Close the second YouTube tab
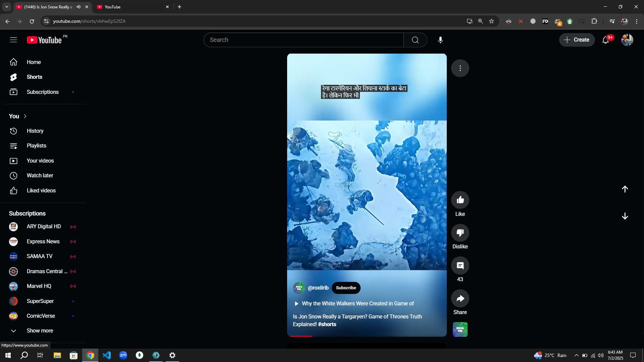The image size is (644, 362). [x=167, y=7]
